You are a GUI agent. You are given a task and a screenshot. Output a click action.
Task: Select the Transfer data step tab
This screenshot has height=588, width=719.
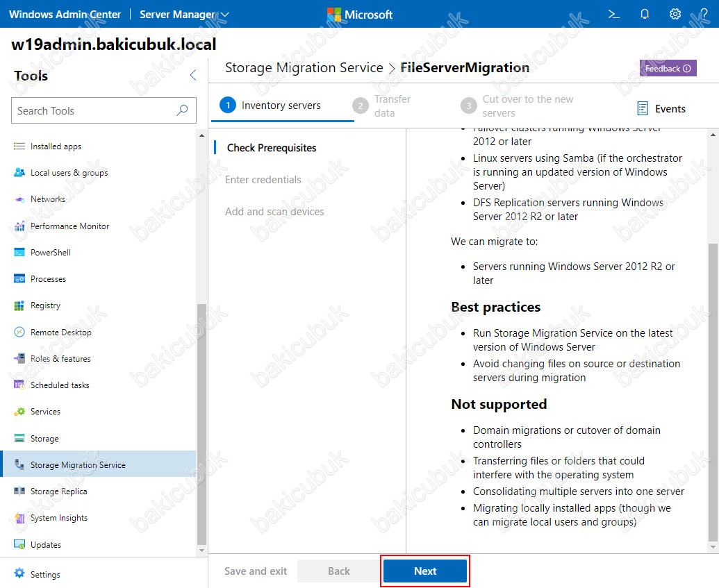[x=381, y=106]
